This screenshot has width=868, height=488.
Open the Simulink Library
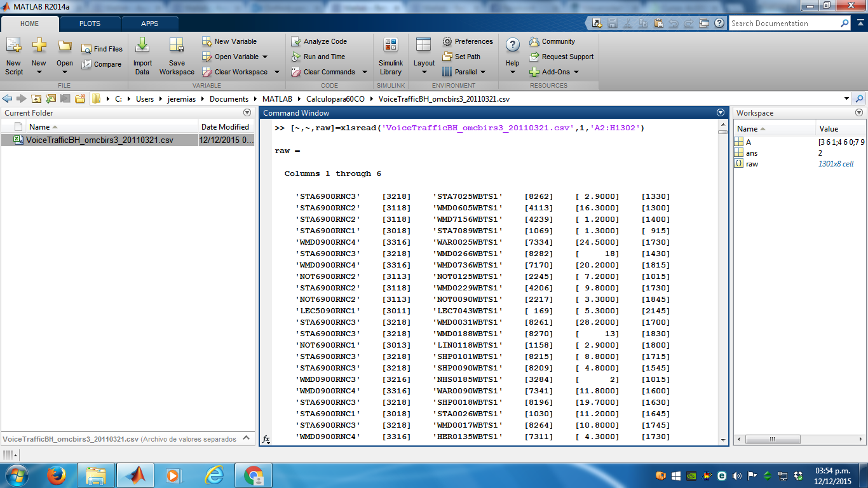tap(391, 55)
